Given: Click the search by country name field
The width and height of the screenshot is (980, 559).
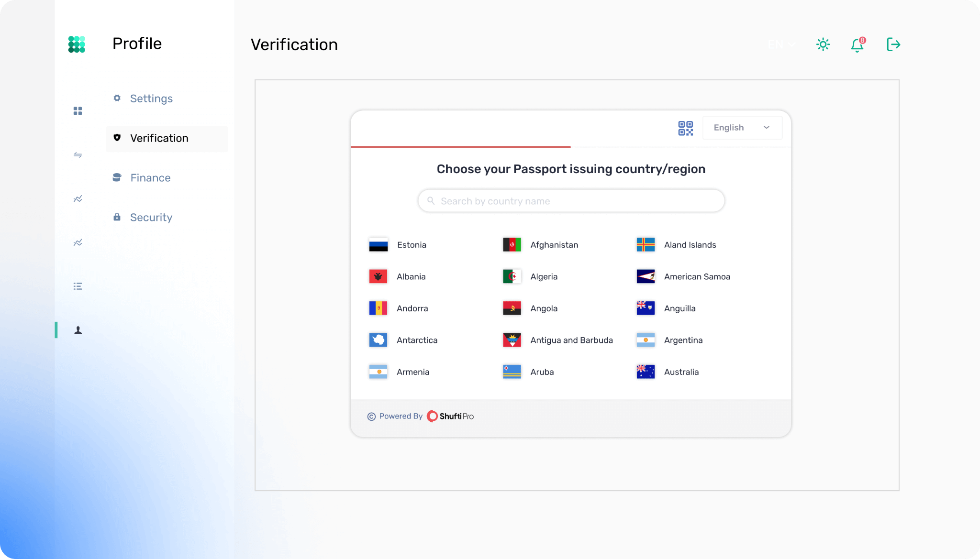Looking at the screenshot, I should tap(571, 201).
